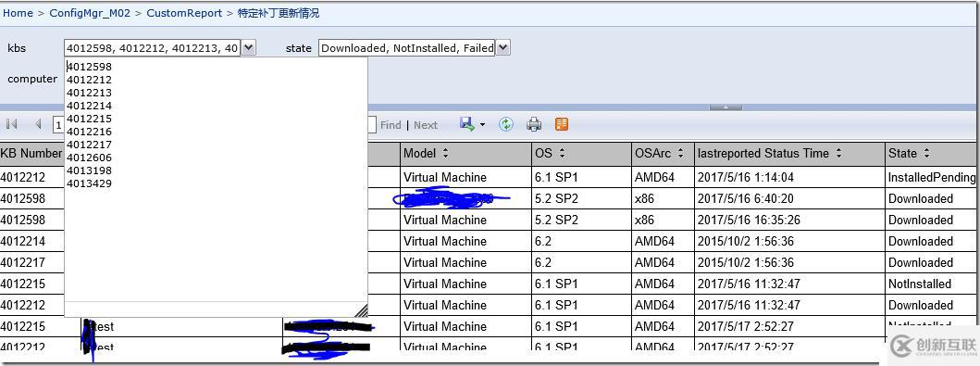Screen dimensions: 980x366
Task: Navigate to Home breadcrumb
Action: (x=19, y=13)
